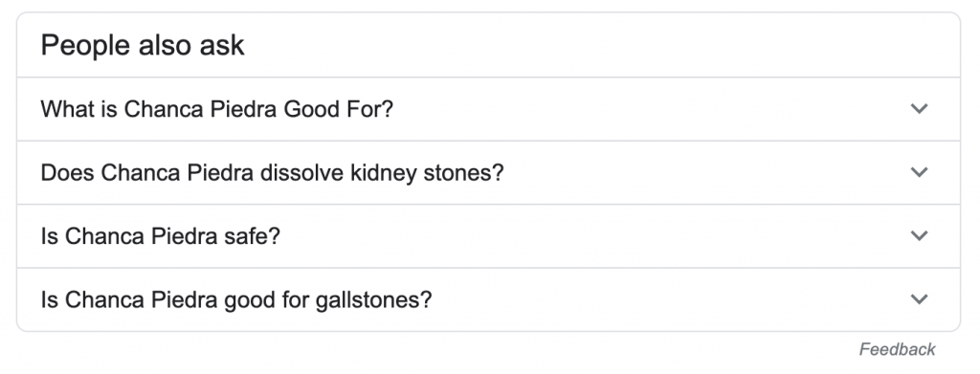Click chevron beside "What is Chanca Piedra Good For?"
This screenshot has width=980, height=374.
(x=919, y=109)
